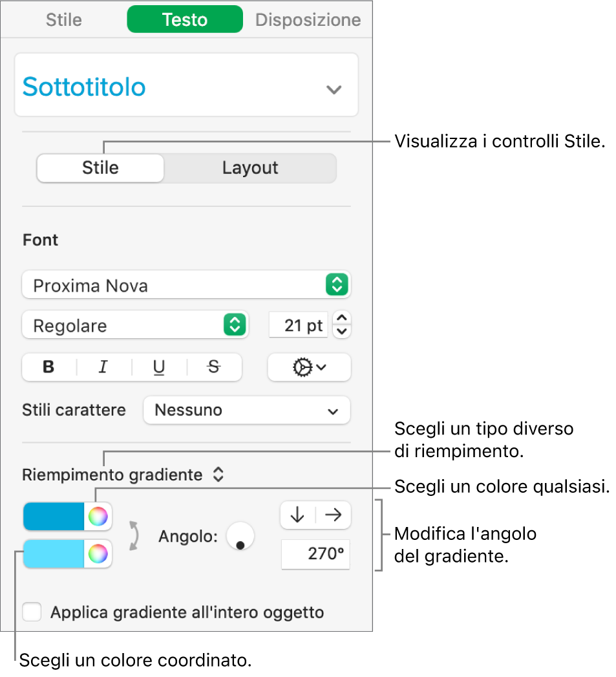The height and width of the screenshot is (677, 616).
Task: Rotate the Angolo wheel control
Action: coord(240,537)
